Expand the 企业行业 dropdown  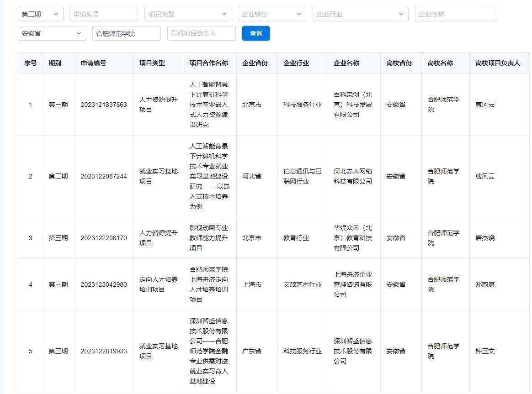tap(360, 14)
